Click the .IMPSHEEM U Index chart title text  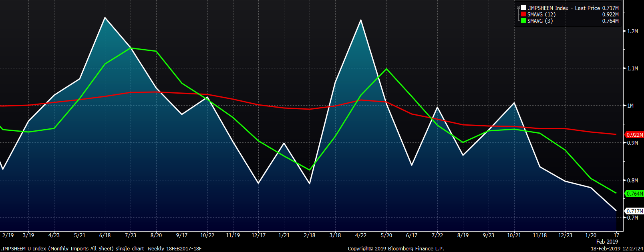pyautogui.click(x=72, y=248)
